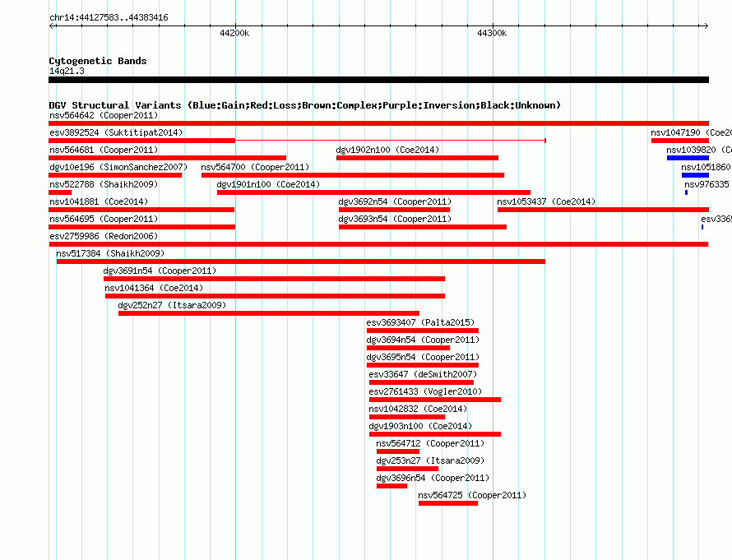Click dgv3692n54 (Cooper2011) label
732x560 pixels.
click(x=395, y=201)
